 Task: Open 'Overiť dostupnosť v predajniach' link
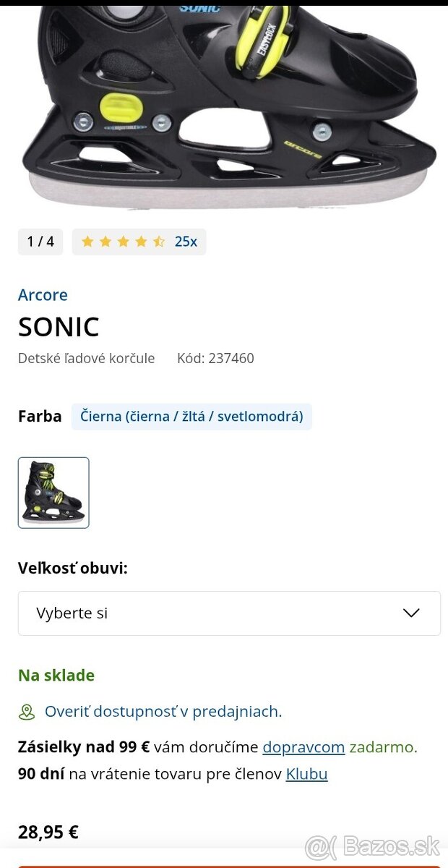pos(163,712)
